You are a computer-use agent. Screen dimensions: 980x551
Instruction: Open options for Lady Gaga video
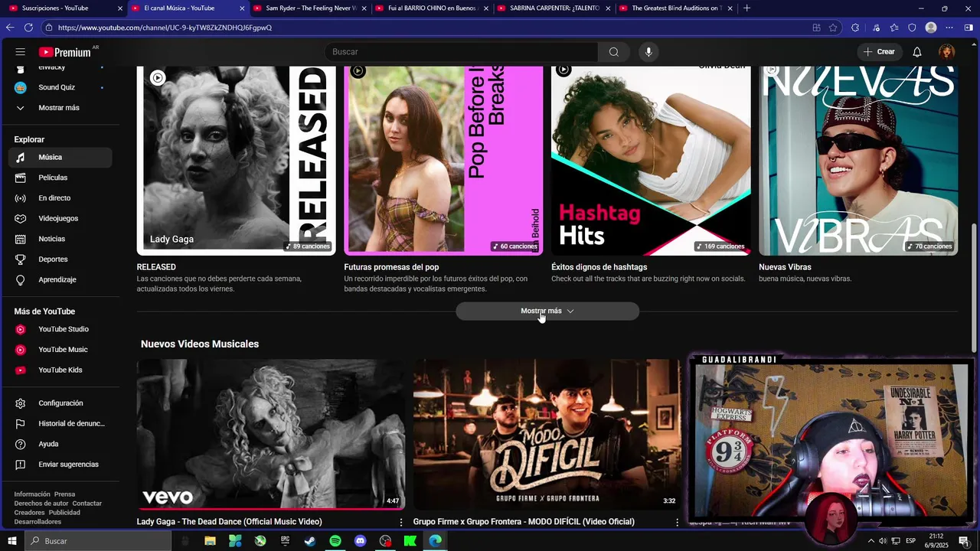[400, 522]
